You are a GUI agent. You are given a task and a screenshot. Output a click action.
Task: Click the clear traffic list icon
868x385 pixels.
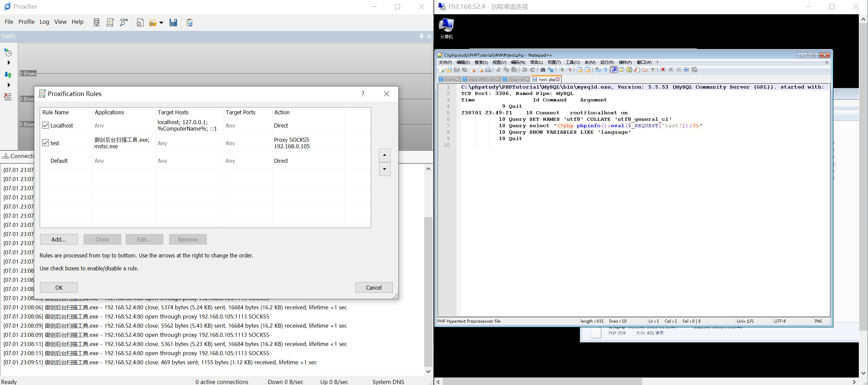(x=8, y=97)
